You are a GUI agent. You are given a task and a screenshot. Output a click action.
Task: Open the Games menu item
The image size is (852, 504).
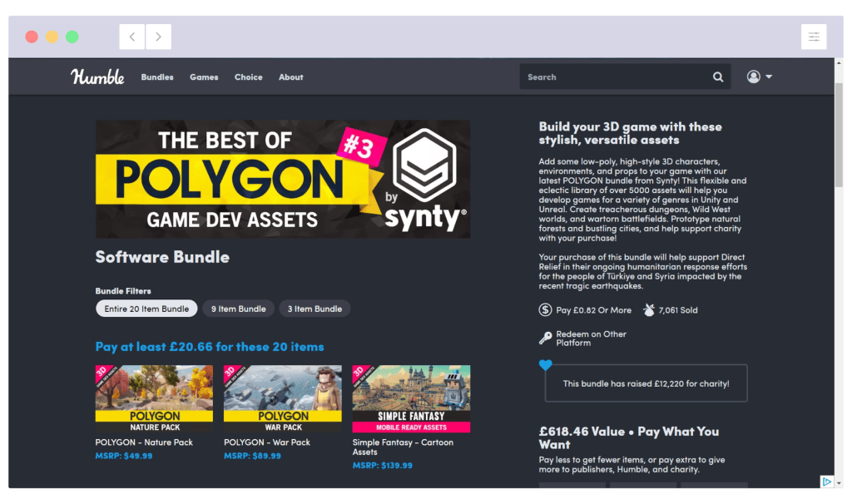[x=204, y=77]
